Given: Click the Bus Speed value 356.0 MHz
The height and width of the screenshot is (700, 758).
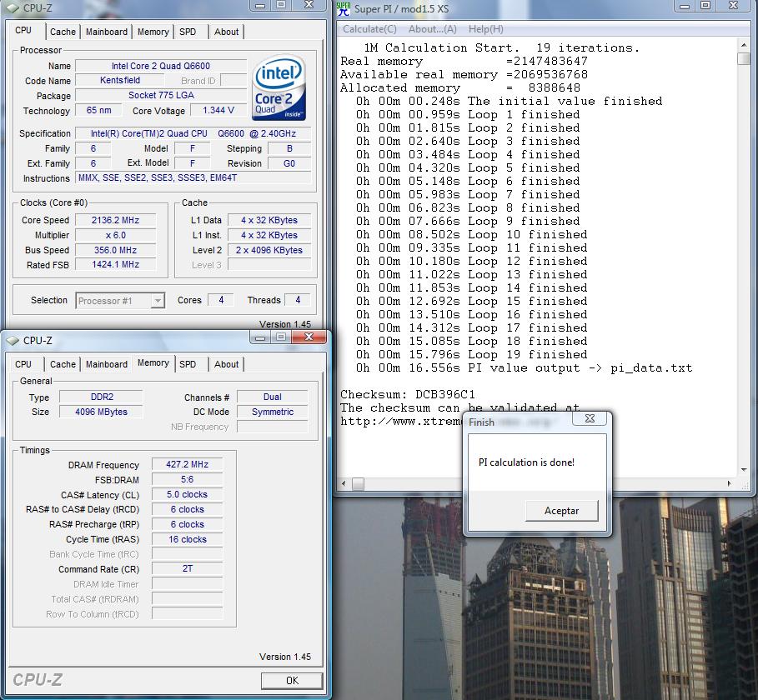Looking at the screenshot, I should [116, 250].
